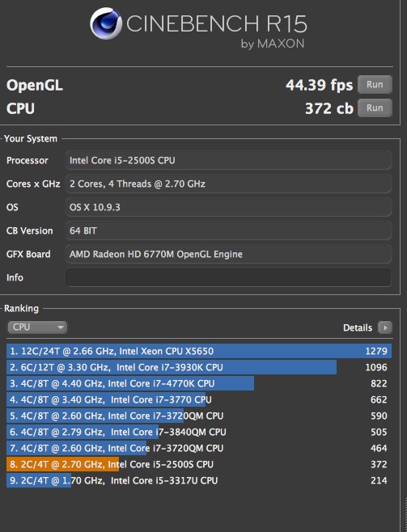Run the OpenGL benchmark
407x532 pixels.
[x=375, y=84]
